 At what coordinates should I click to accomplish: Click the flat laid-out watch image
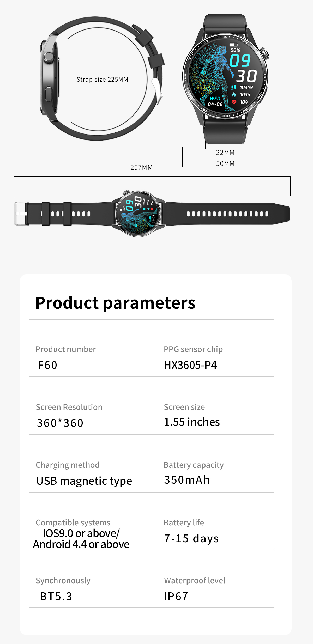coord(139,214)
